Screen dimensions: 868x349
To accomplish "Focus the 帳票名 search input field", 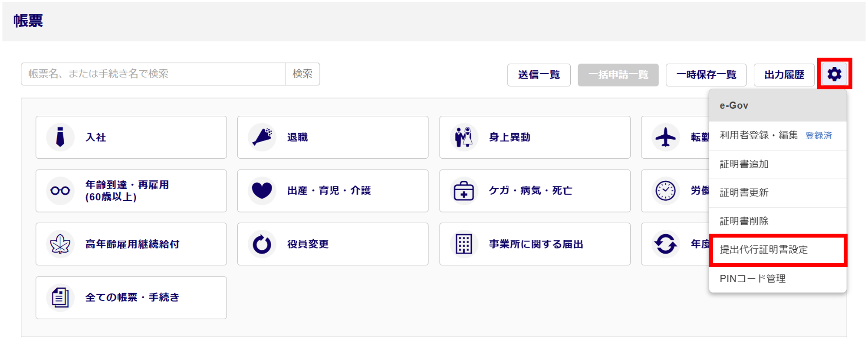I will point(153,74).
